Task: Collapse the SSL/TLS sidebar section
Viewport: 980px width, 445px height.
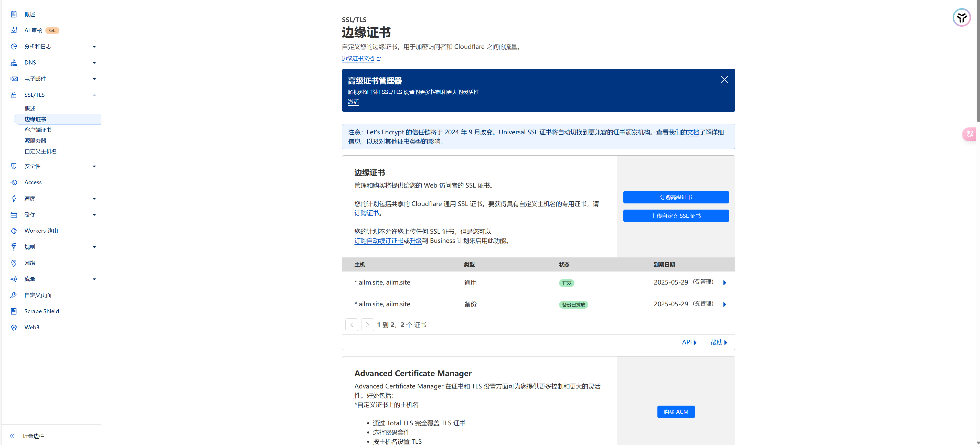Action: click(x=94, y=95)
